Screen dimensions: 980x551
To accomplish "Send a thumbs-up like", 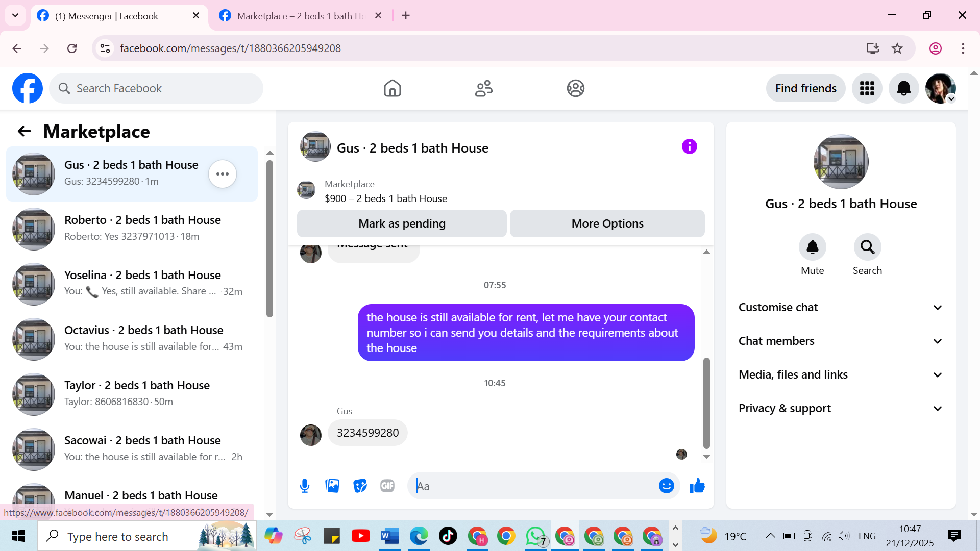I will (697, 486).
